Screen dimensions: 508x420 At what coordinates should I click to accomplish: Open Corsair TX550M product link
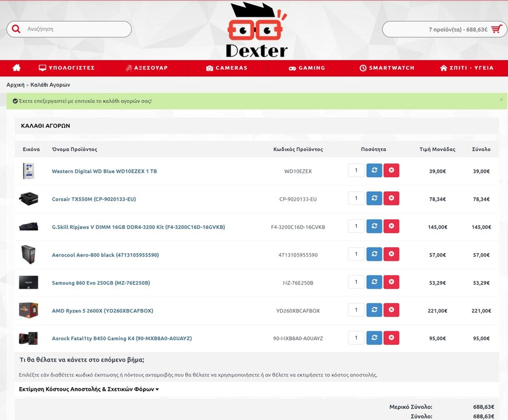(94, 199)
